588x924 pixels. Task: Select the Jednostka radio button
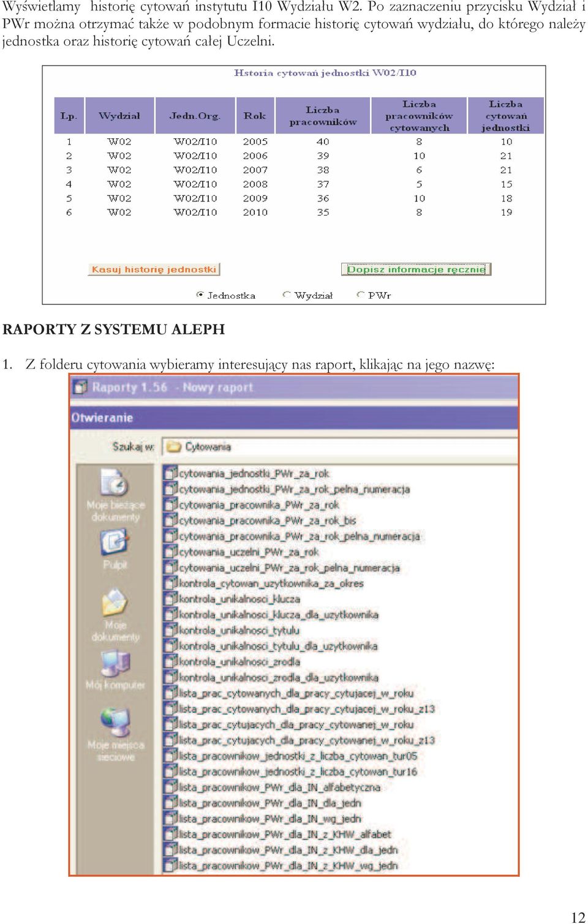[200, 295]
